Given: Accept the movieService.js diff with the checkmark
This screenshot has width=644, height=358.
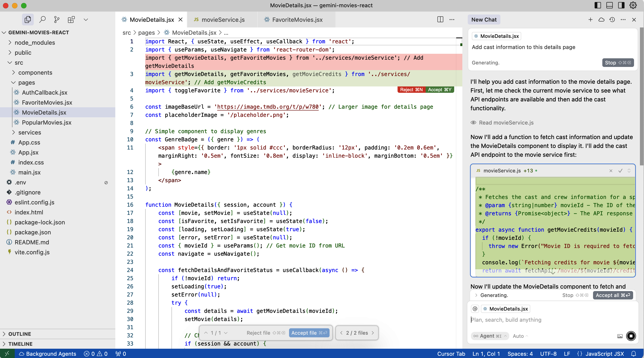Looking at the screenshot, I should [x=620, y=171].
